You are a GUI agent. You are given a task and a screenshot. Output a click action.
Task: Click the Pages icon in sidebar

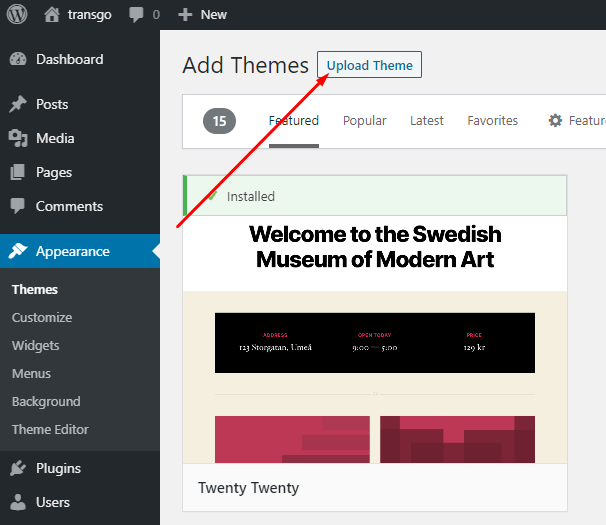[18, 172]
